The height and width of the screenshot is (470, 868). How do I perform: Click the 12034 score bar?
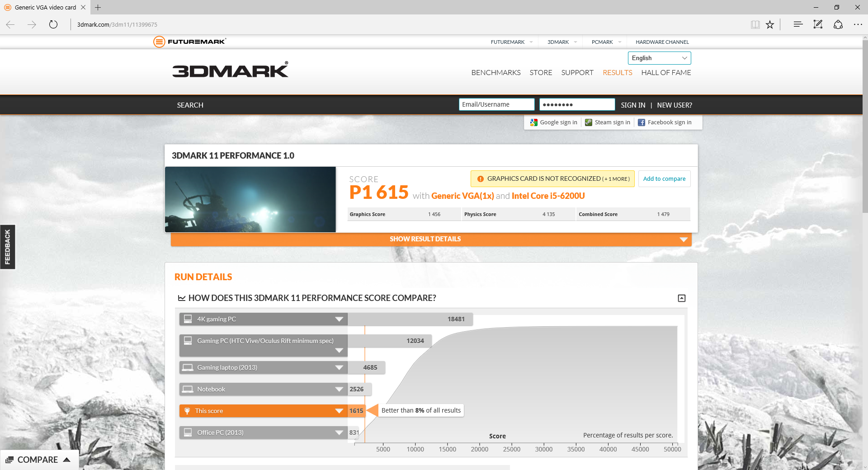coord(390,341)
